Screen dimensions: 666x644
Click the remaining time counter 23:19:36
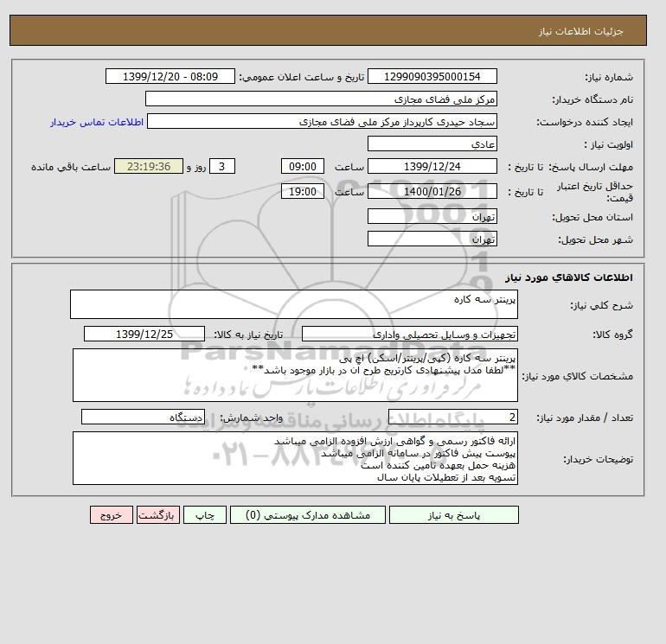pos(149,167)
